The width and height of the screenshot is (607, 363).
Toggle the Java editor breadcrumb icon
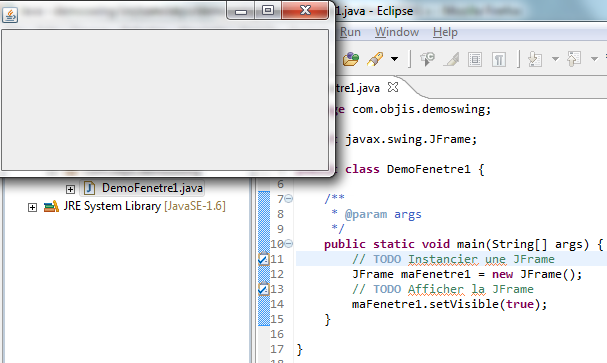pyautogui.click(x=427, y=59)
